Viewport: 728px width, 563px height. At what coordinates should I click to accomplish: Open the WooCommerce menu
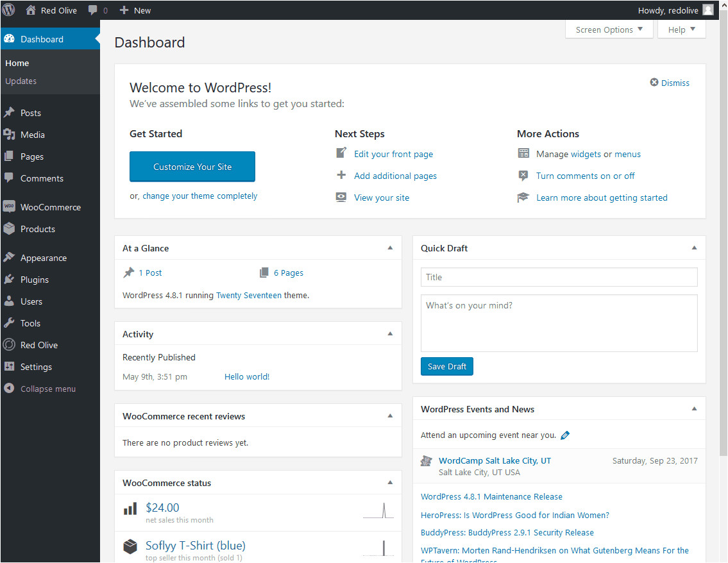pos(50,207)
